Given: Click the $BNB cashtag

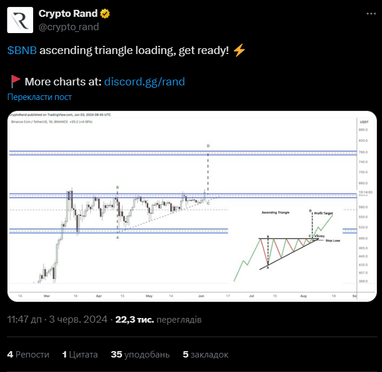Looking at the screenshot, I should click(22, 51).
